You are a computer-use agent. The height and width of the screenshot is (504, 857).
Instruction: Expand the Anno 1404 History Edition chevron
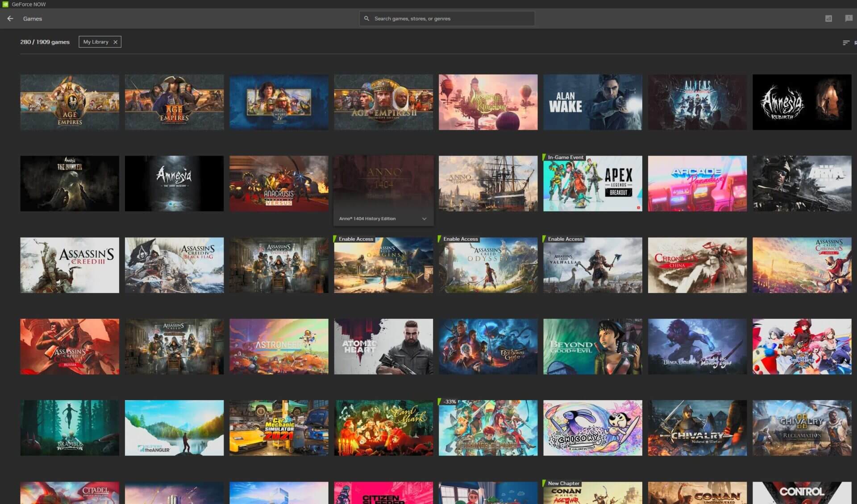click(x=424, y=219)
